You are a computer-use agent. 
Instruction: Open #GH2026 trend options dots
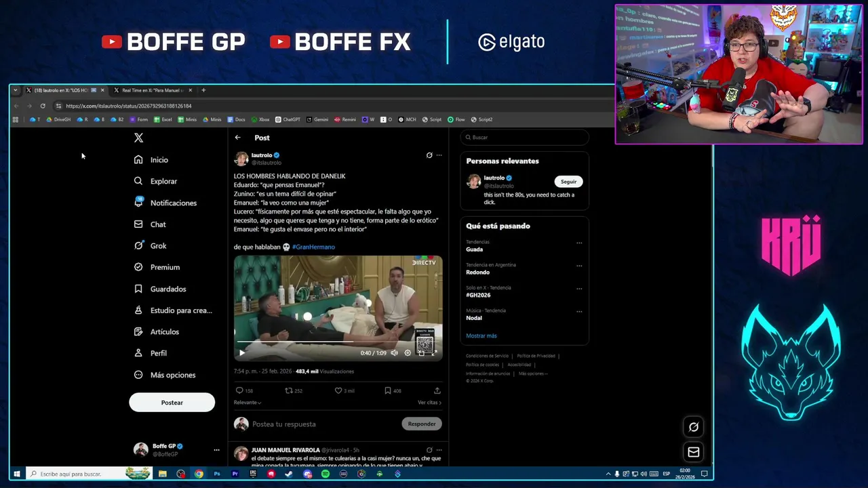click(x=579, y=289)
